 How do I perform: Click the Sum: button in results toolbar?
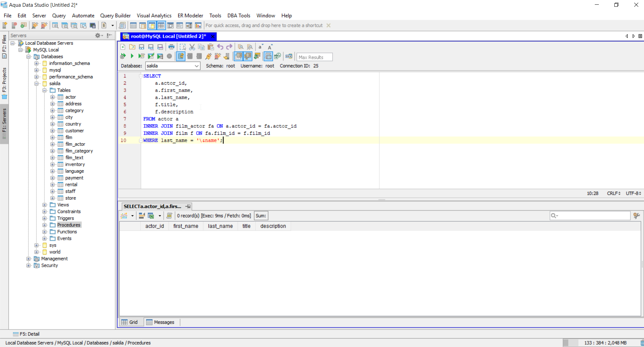coord(260,216)
